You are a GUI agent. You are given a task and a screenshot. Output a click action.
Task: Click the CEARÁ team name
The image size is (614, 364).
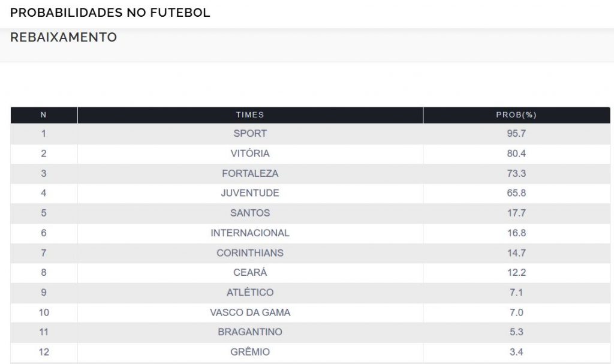coord(250,272)
